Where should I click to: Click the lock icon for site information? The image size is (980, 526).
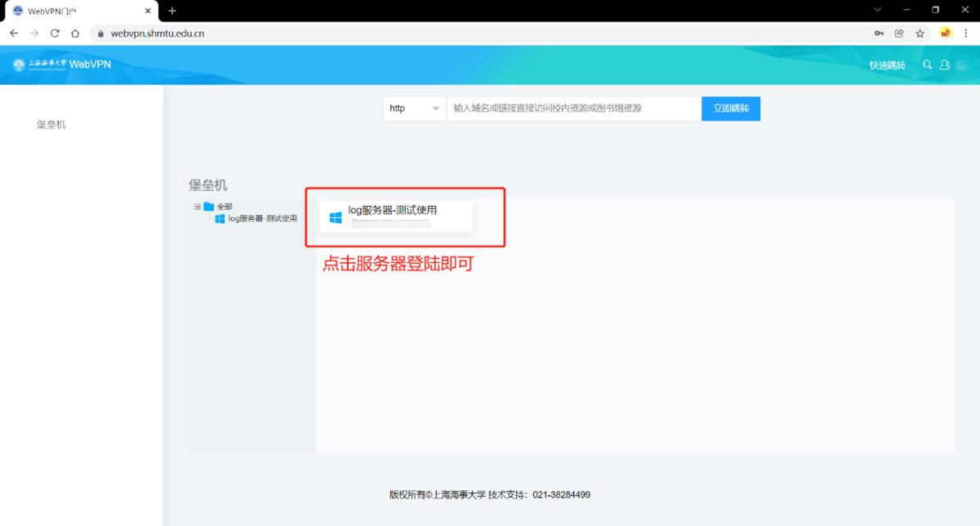point(100,33)
